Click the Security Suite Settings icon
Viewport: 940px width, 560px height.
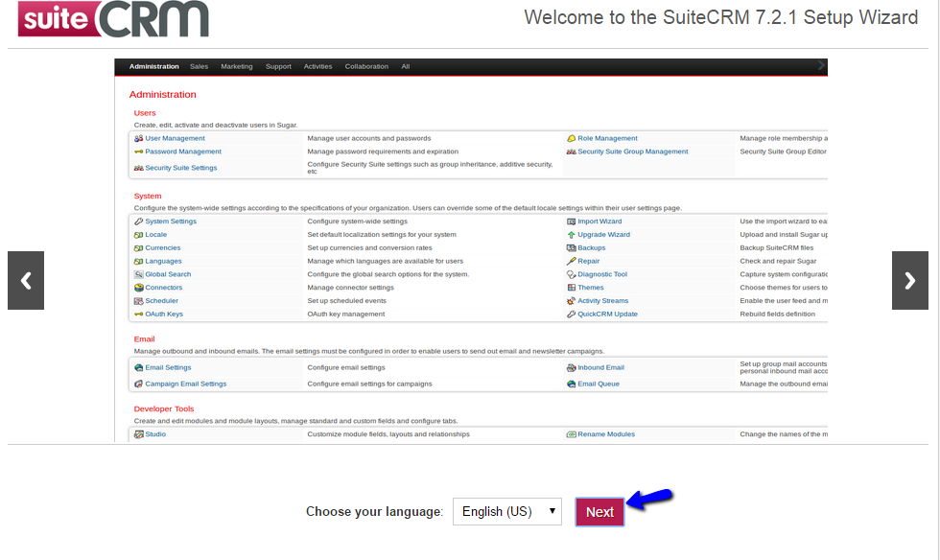(138, 168)
